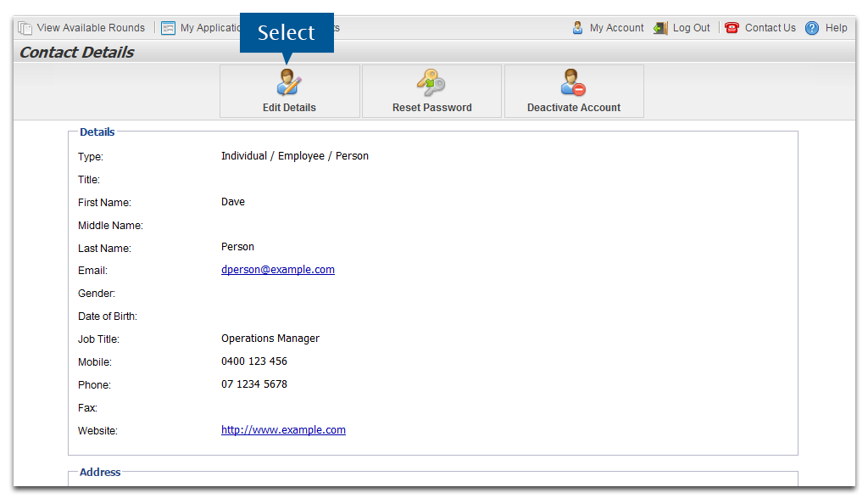Click the red telephone Contact Us icon
Screen dimensions: 868x504
tap(732, 28)
